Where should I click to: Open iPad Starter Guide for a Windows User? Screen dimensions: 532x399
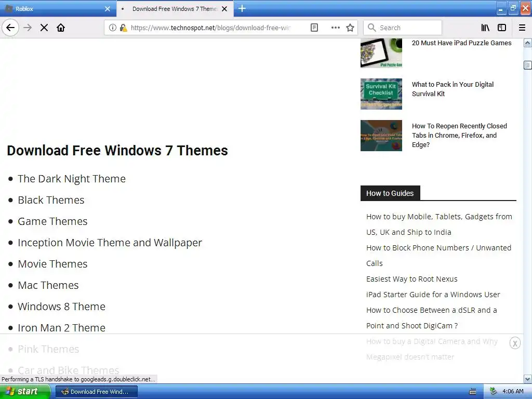(433, 295)
